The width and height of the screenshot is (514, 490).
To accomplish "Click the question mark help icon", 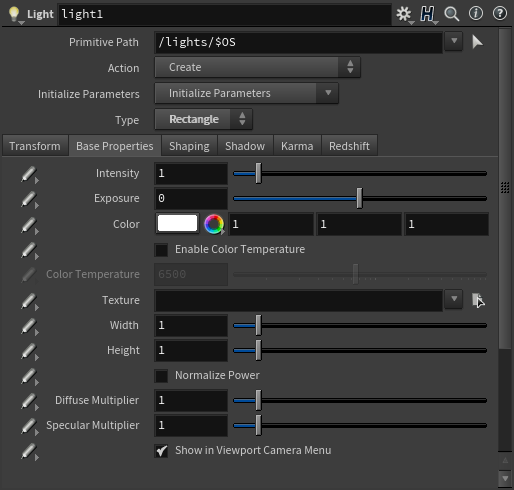I will point(500,14).
